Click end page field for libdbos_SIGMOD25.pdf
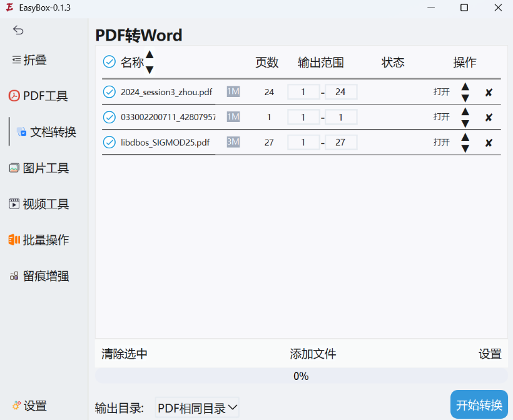 coord(341,142)
